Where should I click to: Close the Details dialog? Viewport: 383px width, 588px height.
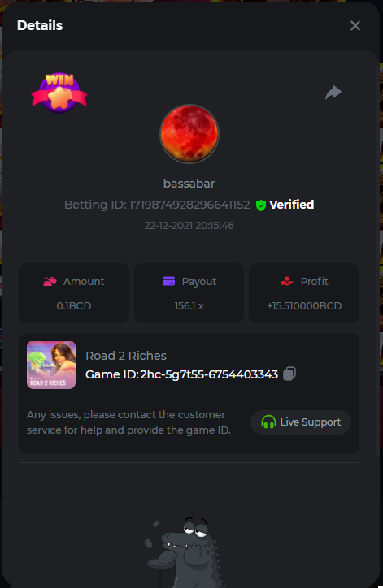click(355, 25)
